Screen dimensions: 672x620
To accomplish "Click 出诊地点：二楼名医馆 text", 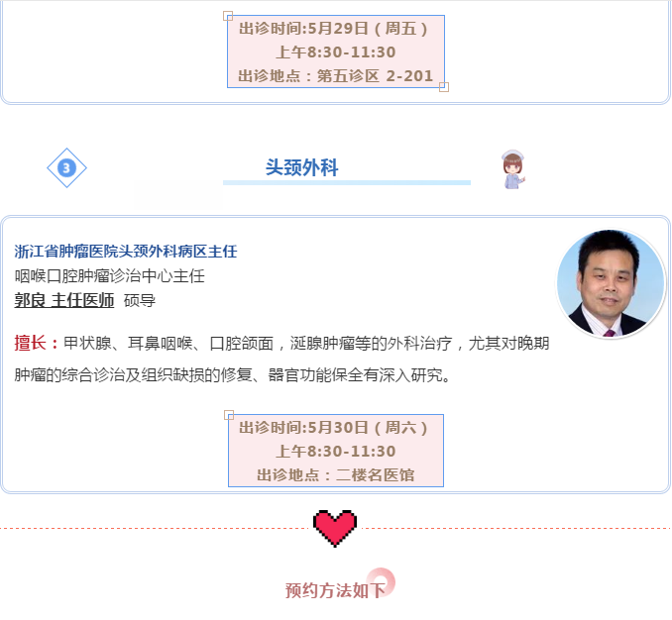I will [x=336, y=474].
